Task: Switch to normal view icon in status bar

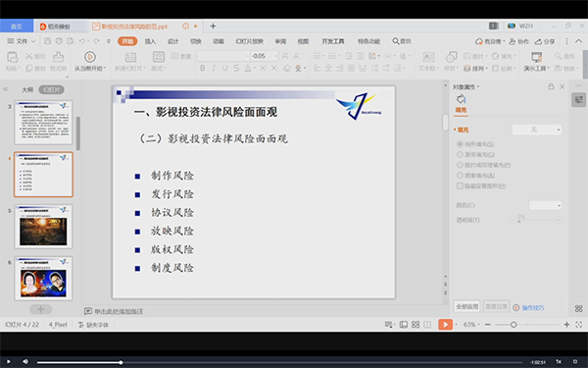Action: click(x=404, y=325)
